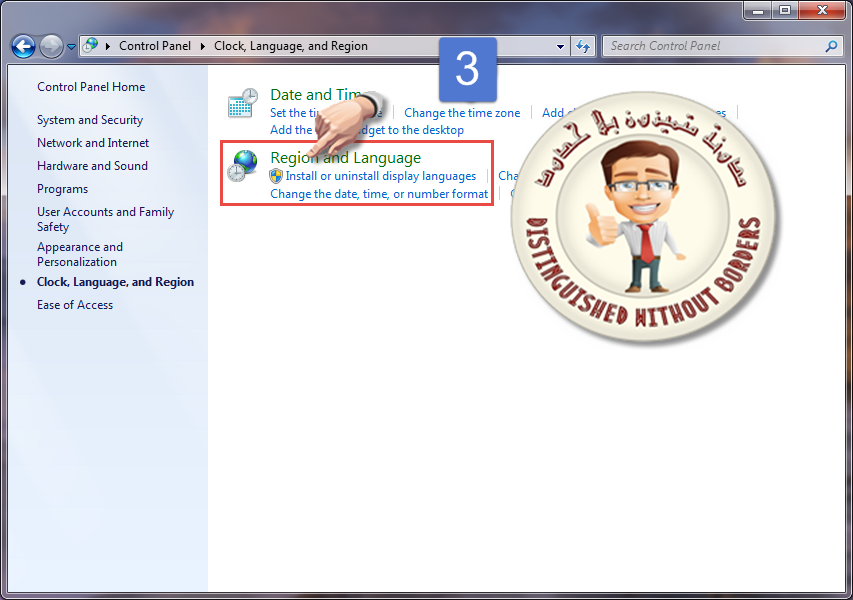The image size is (853, 600).
Task: Select Clock, Language, and Region in sidebar
Action: [115, 282]
